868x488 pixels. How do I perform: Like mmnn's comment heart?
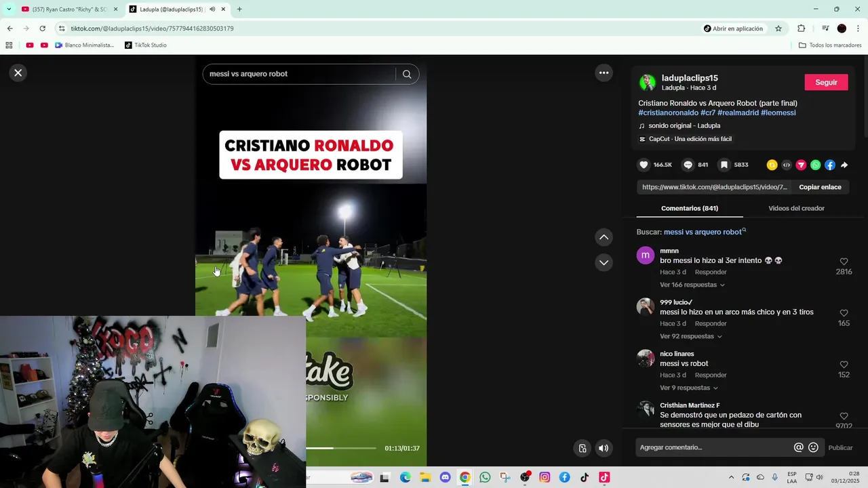pos(844,262)
